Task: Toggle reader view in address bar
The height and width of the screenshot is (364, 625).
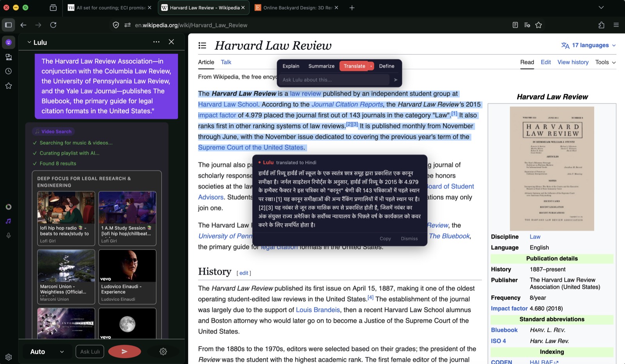Action: [515, 25]
